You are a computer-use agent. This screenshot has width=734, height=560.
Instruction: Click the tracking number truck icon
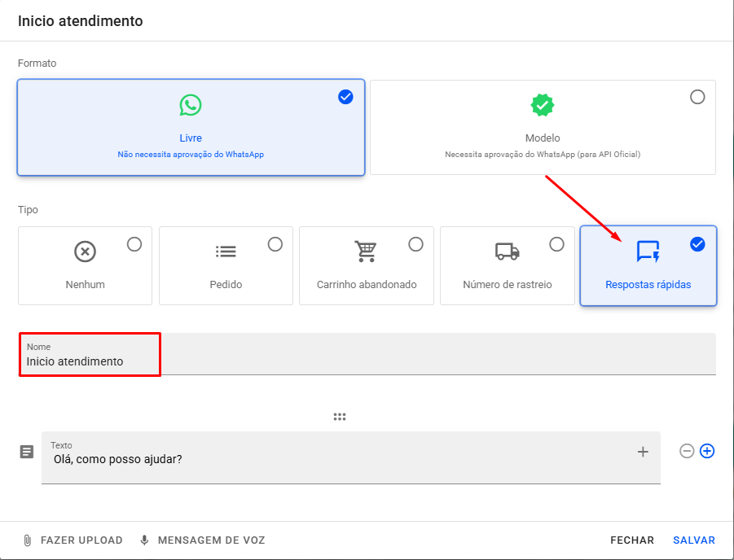[507, 252]
